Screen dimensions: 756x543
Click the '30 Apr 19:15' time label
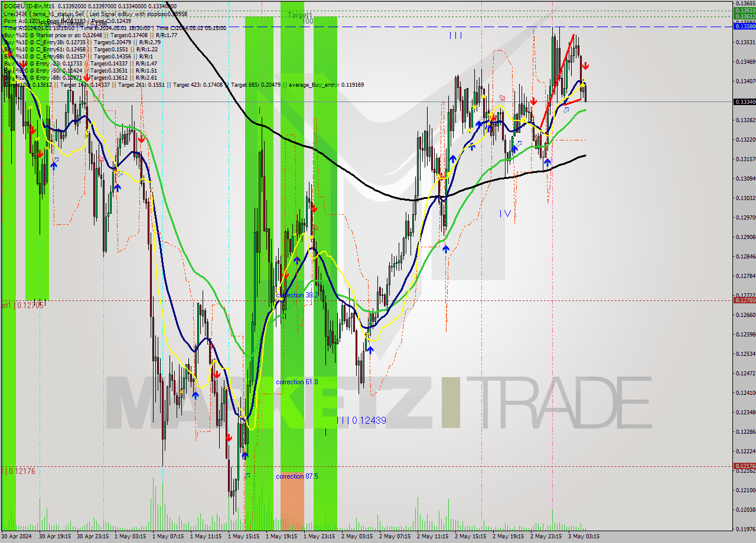[x=56, y=536]
